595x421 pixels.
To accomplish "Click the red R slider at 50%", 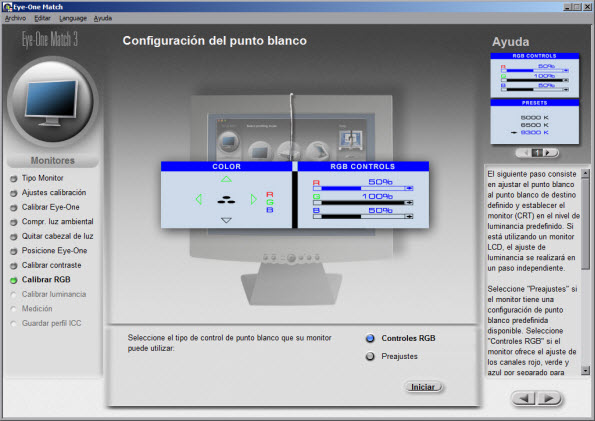I will (x=363, y=188).
